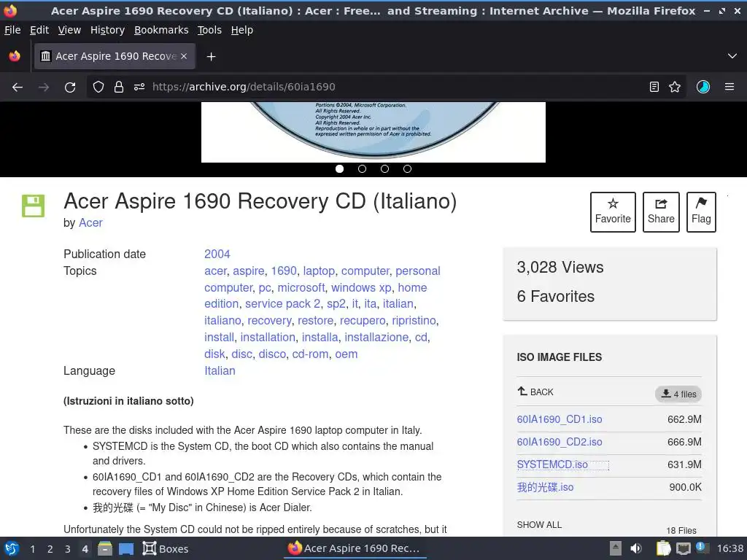Download SYSTEMCD.iso file

click(x=552, y=464)
